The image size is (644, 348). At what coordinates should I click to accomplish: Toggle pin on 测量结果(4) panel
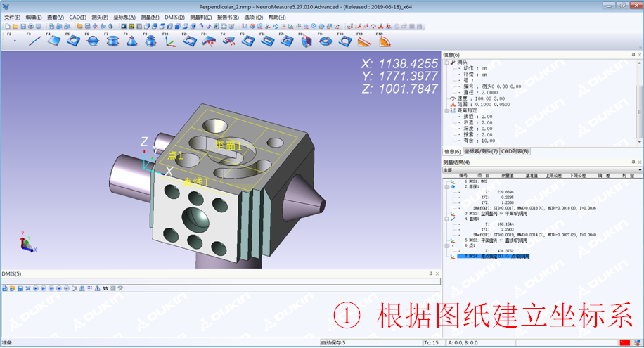click(x=632, y=162)
